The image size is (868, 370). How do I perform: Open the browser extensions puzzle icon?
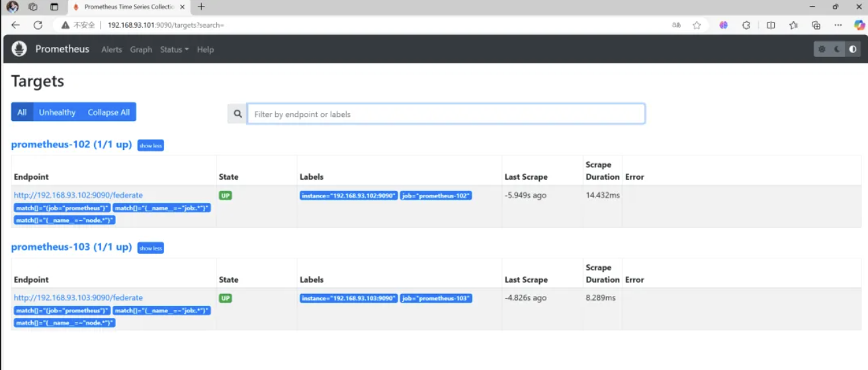746,25
